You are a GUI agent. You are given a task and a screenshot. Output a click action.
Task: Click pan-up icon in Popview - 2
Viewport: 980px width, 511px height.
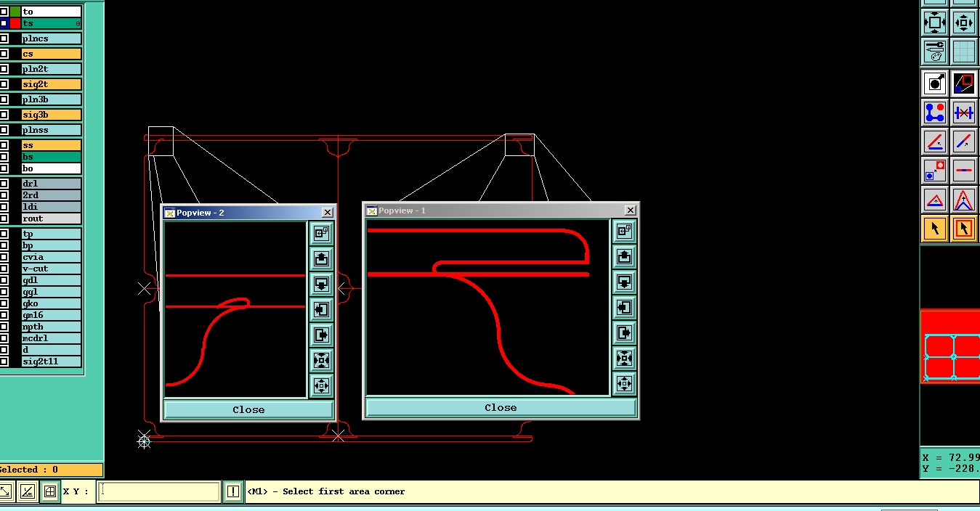[x=321, y=258]
